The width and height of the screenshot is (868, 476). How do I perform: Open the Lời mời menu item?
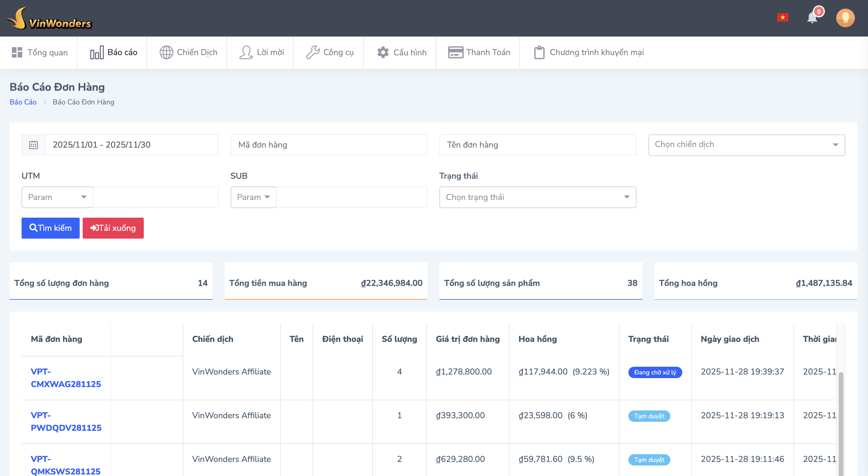[261, 53]
